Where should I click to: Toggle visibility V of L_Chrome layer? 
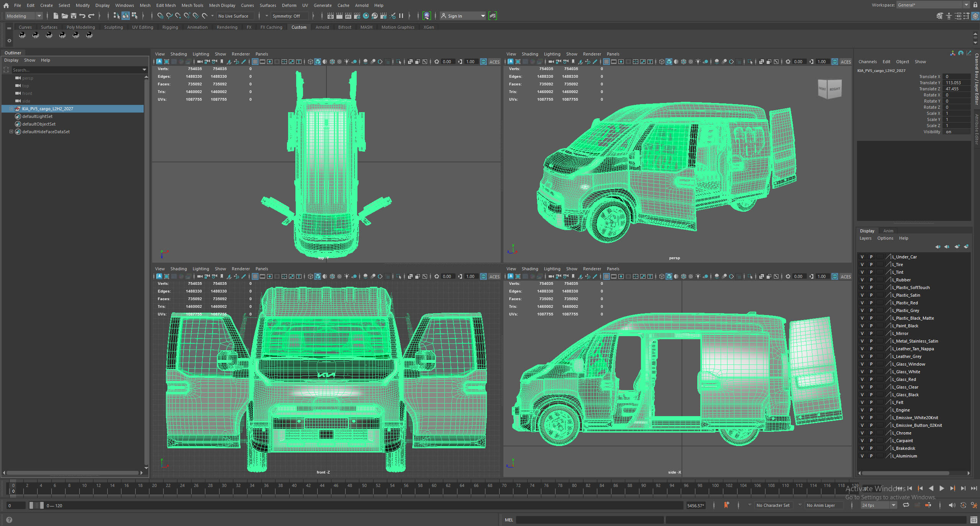point(862,433)
